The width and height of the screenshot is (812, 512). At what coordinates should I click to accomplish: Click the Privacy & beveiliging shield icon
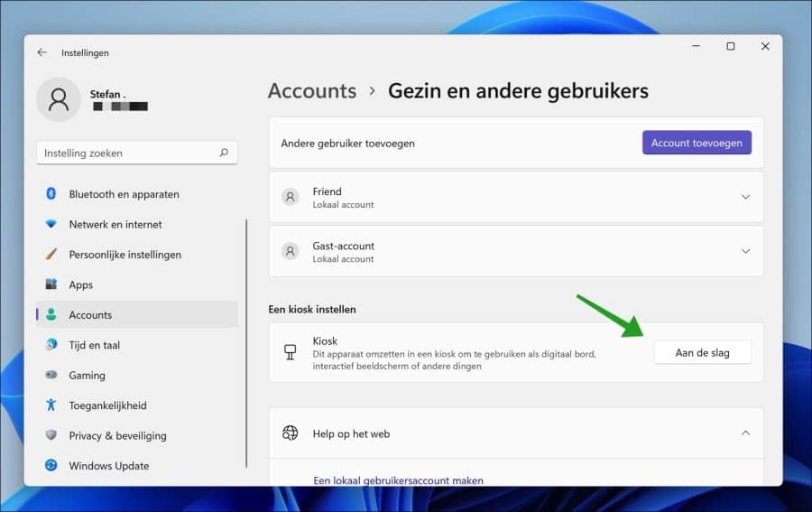(x=51, y=434)
